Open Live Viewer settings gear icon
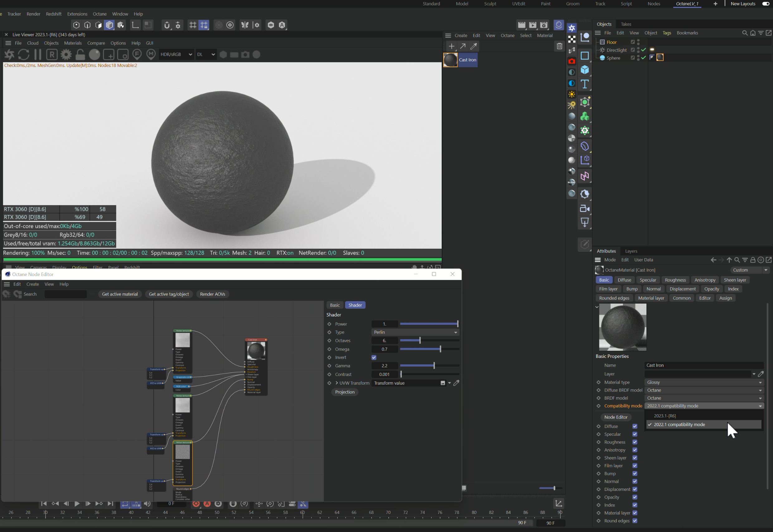 tap(66, 54)
